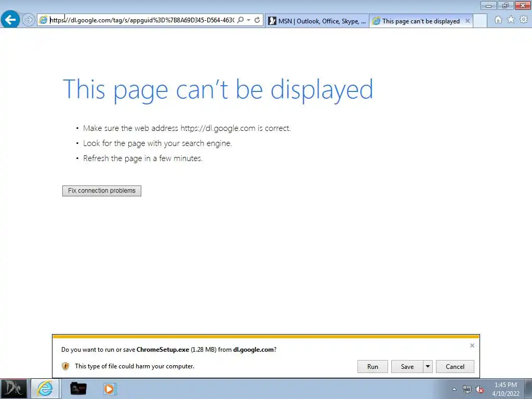The height and width of the screenshot is (399, 532).
Task: Click the ChromeSetup.exe file name text
Action: pyautogui.click(x=163, y=350)
